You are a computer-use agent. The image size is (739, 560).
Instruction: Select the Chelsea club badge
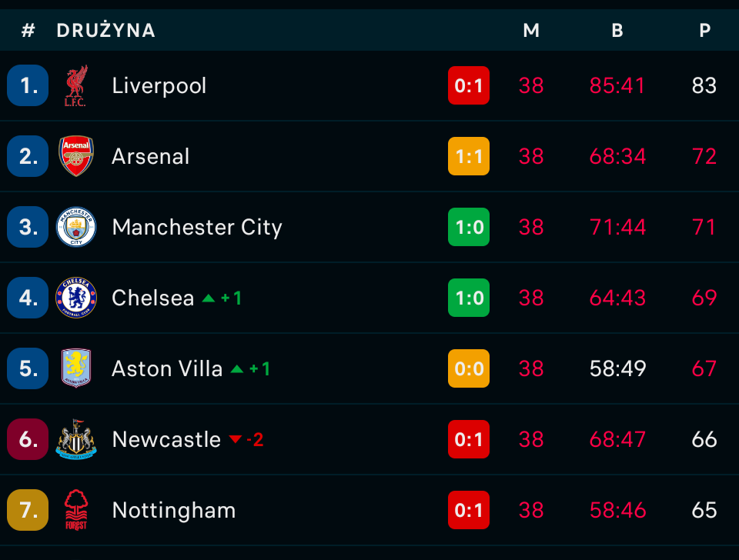click(x=76, y=298)
